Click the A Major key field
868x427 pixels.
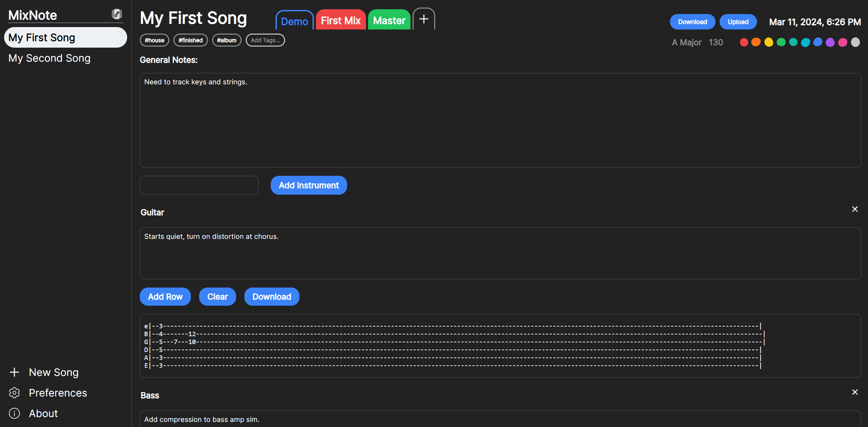[x=687, y=42]
